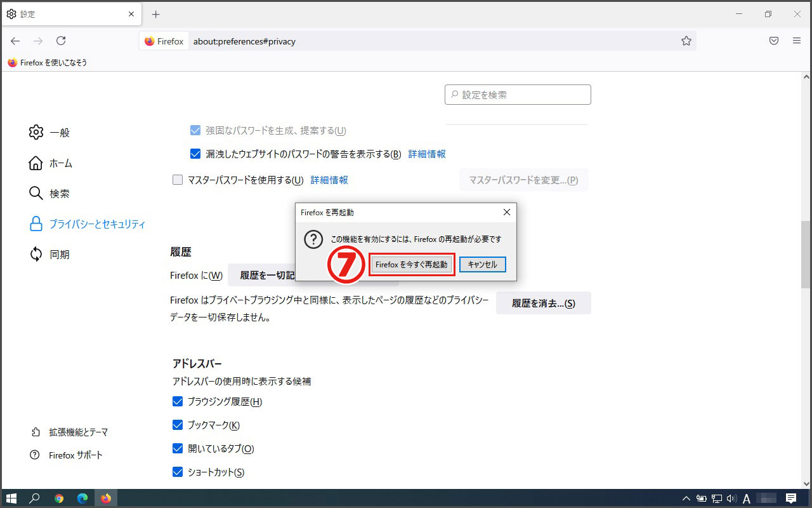Launch Chrome from the taskbar
812x508 pixels.
tap(59, 498)
